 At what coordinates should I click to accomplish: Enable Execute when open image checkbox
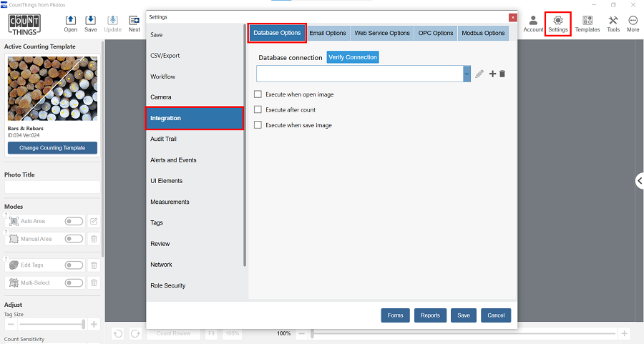[258, 94]
